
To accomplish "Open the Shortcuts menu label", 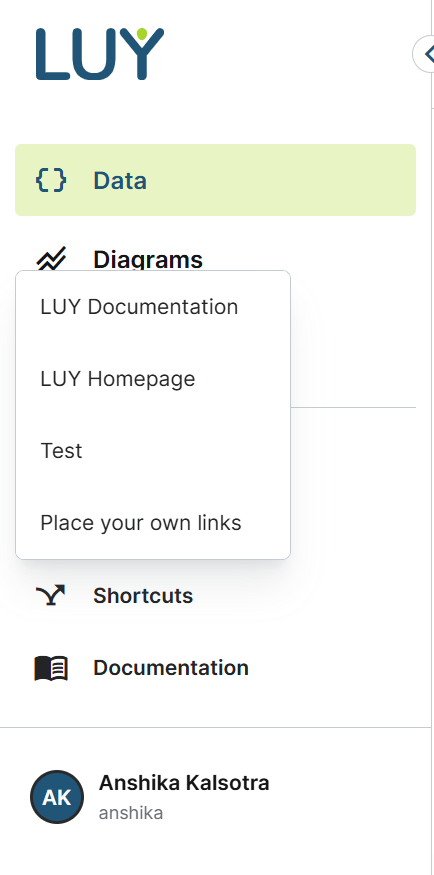I will pyautogui.click(x=143, y=595).
